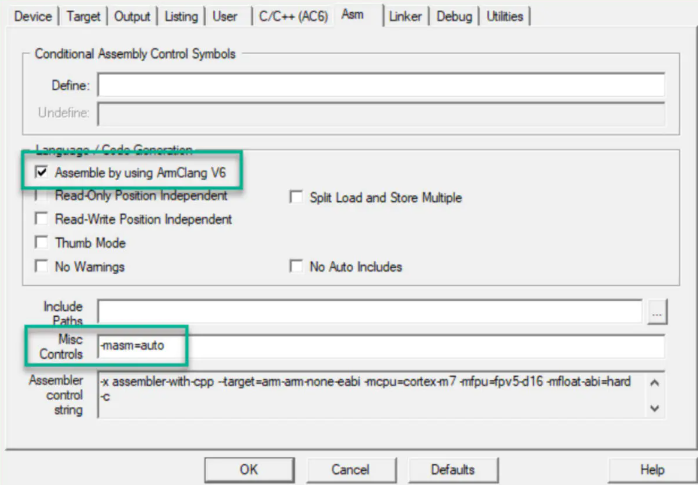Viewport: 698px width, 485px height.
Task: Click the Define symbols input field
Action: [x=380, y=85]
